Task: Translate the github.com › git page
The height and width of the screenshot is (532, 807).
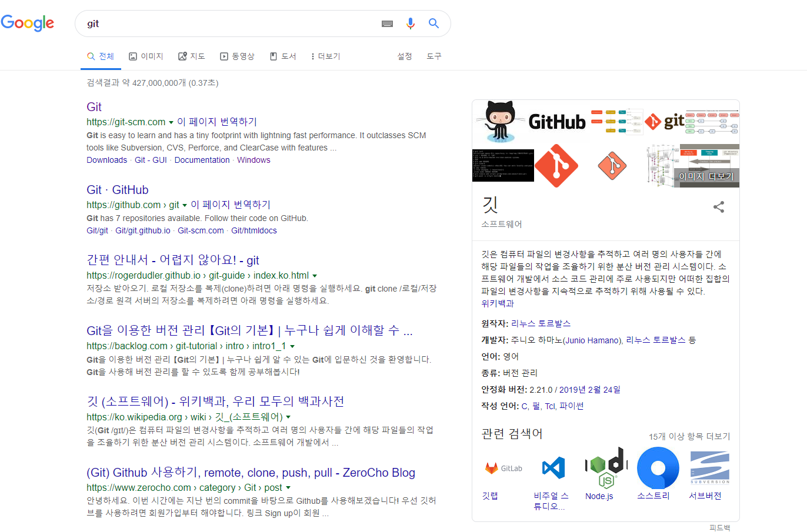Action: tap(231, 205)
